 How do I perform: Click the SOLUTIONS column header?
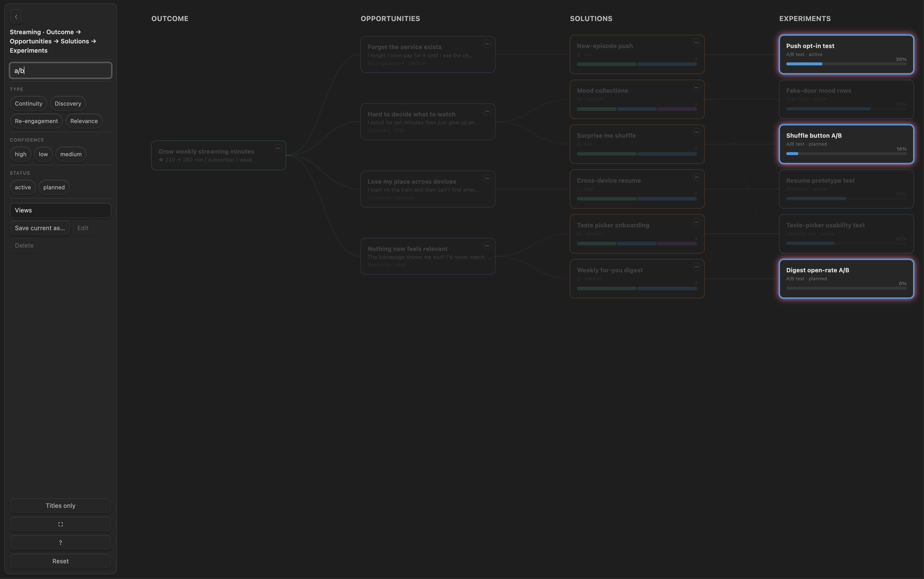point(591,18)
